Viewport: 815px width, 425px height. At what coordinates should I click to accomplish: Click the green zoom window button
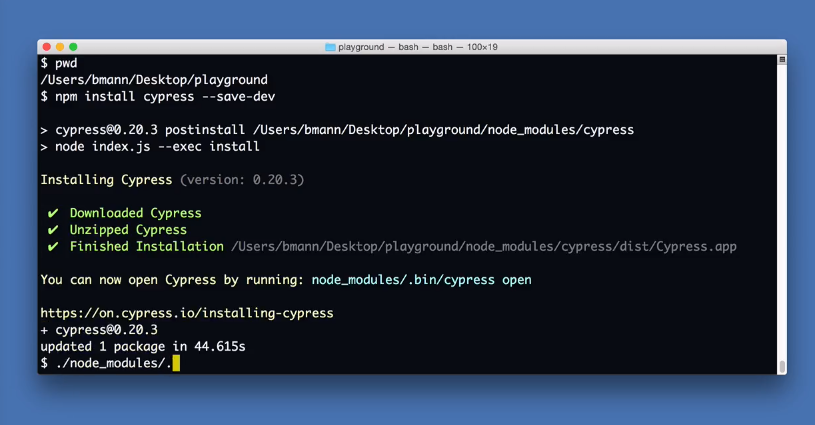[x=73, y=47]
